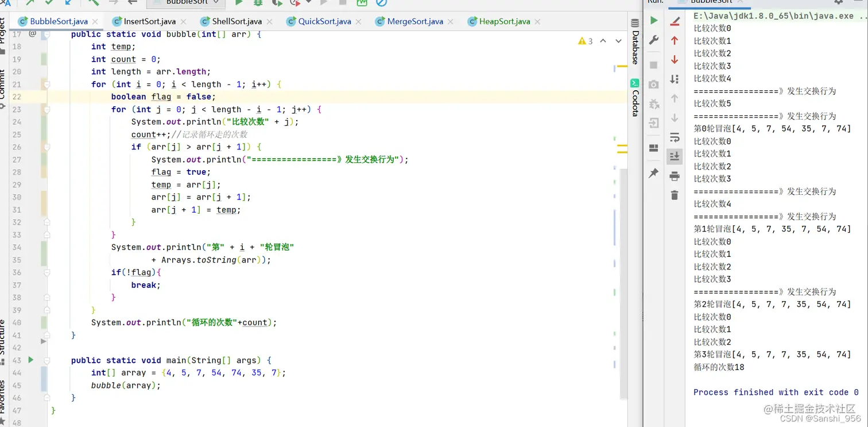This screenshot has width=868, height=427.
Task: Collapse the outer for loop at line 21
Action: [47, 84]
